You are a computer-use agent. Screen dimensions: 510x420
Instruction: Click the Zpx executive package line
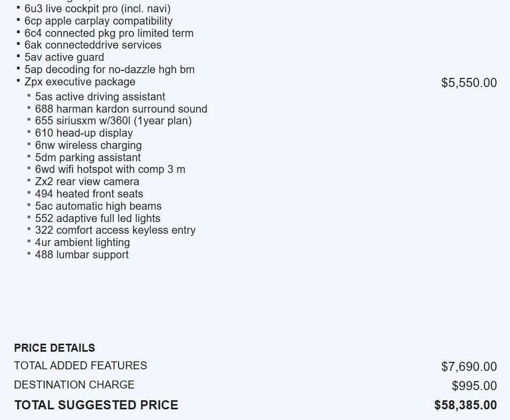coord(80,82)
